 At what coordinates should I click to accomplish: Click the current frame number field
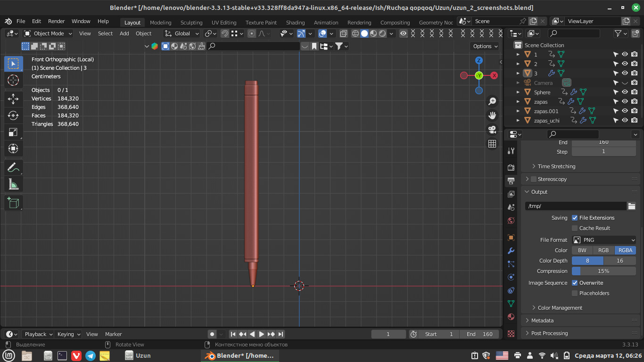click(x=388, y=334)
